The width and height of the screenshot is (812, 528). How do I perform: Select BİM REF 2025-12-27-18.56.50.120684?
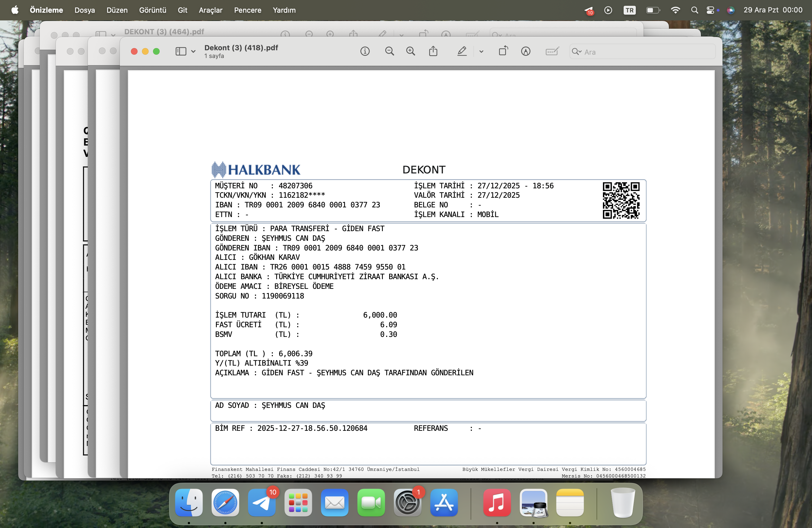tap(312, 428)
